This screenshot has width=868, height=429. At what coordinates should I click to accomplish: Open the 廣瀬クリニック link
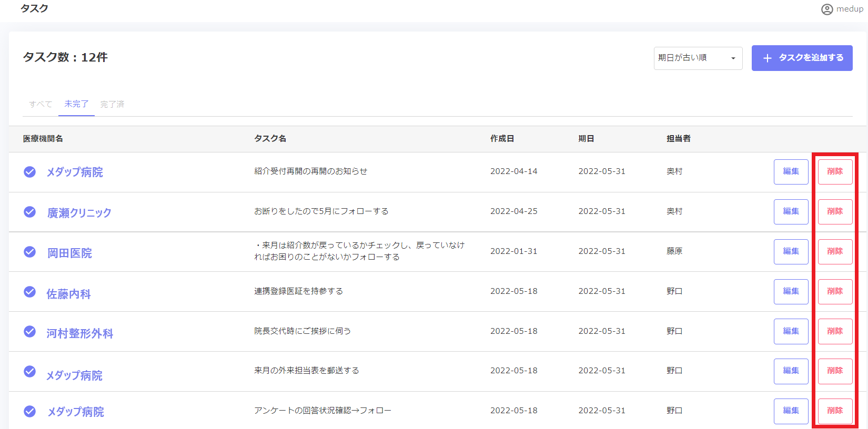pos(79,212)
